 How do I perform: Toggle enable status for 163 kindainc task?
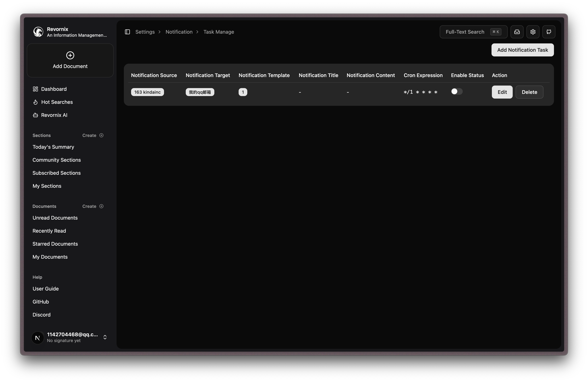(457, 92)
